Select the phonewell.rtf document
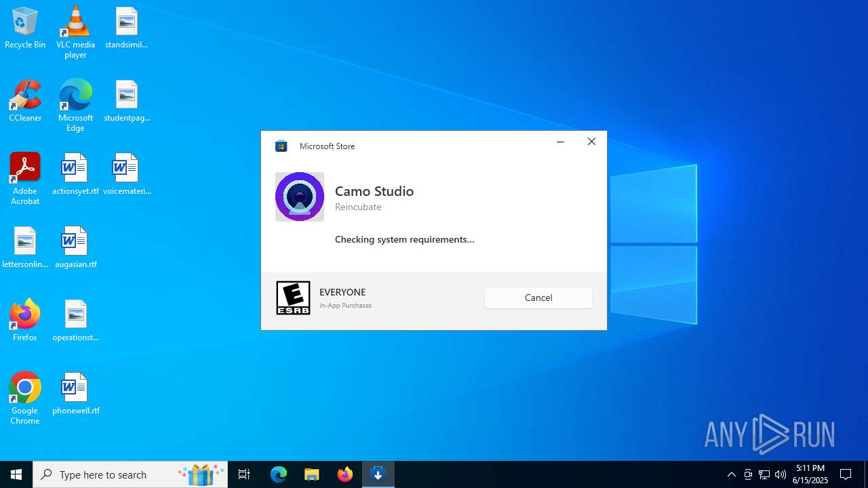The image size is (868, 488). tap(75, 394)
